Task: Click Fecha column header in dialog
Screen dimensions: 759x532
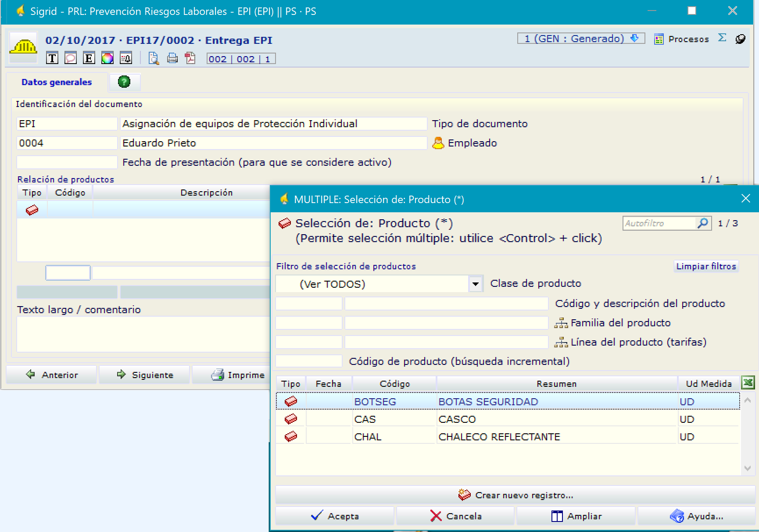Action: point(329,384)
